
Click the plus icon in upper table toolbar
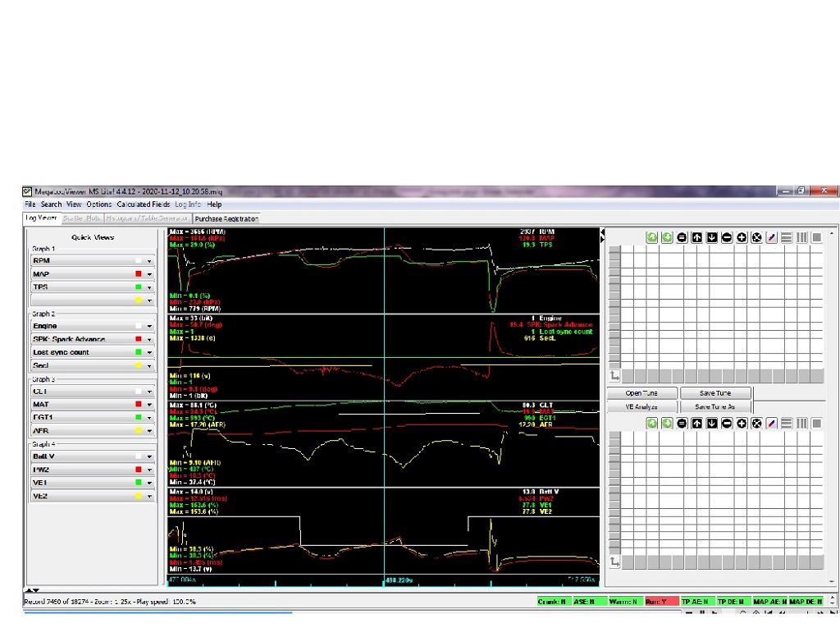(742, 237)
